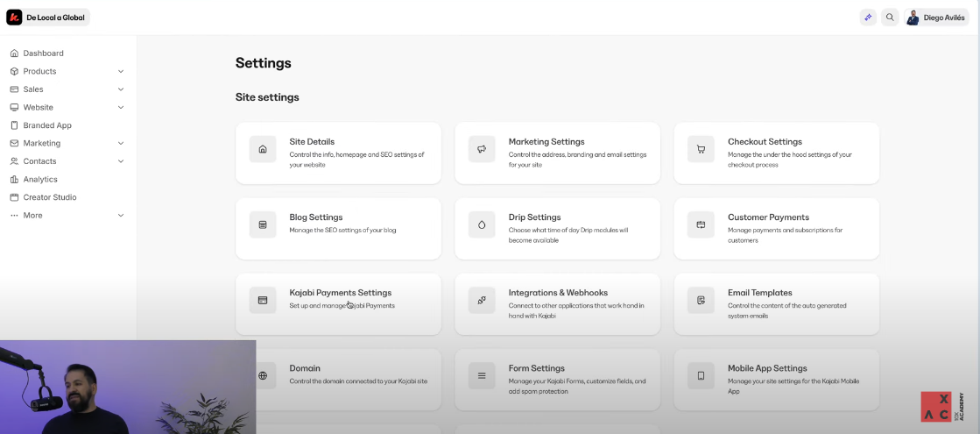The width and height of the screenshot is (980, 434).
Task: Open the Site Details settings title
Action: click(x=312, y=142)
